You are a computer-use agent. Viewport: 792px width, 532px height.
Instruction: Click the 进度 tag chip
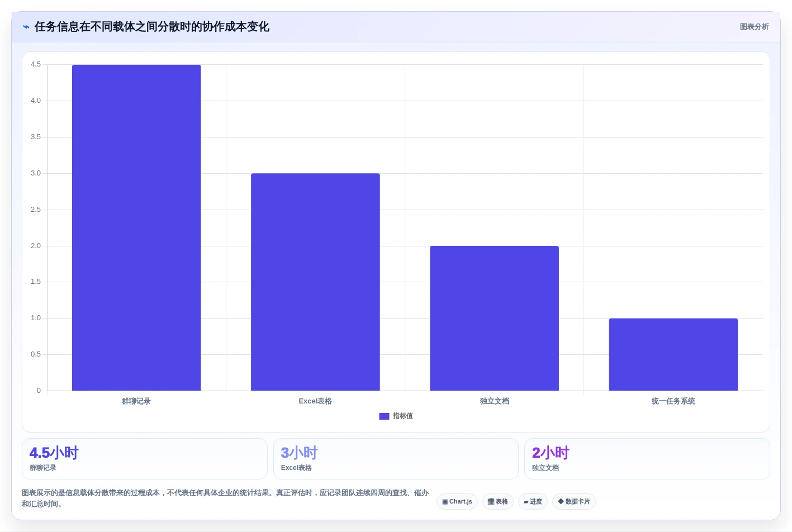coord(533,501)
